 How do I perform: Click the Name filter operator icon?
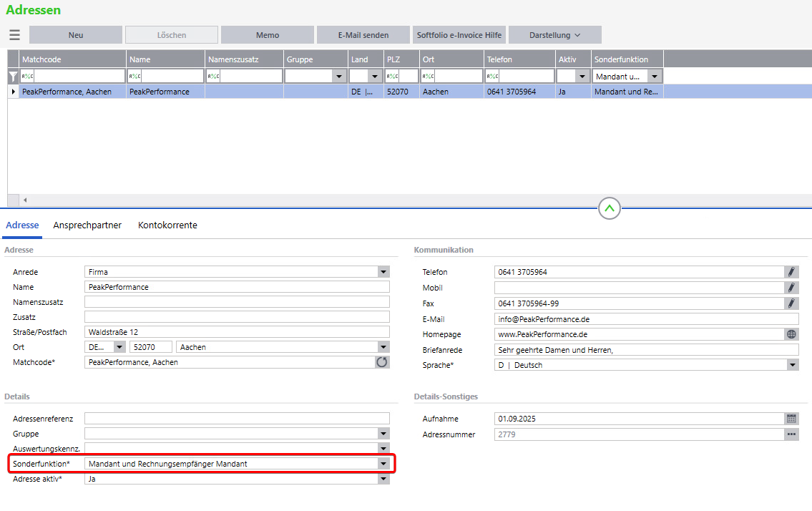click(134, 76)
